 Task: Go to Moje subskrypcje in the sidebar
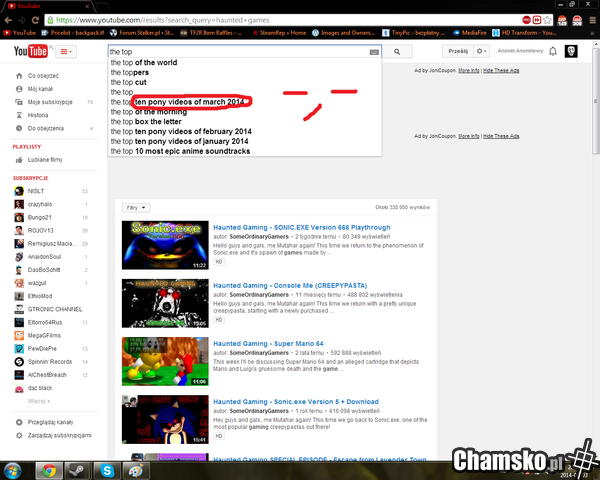[48, 102]
